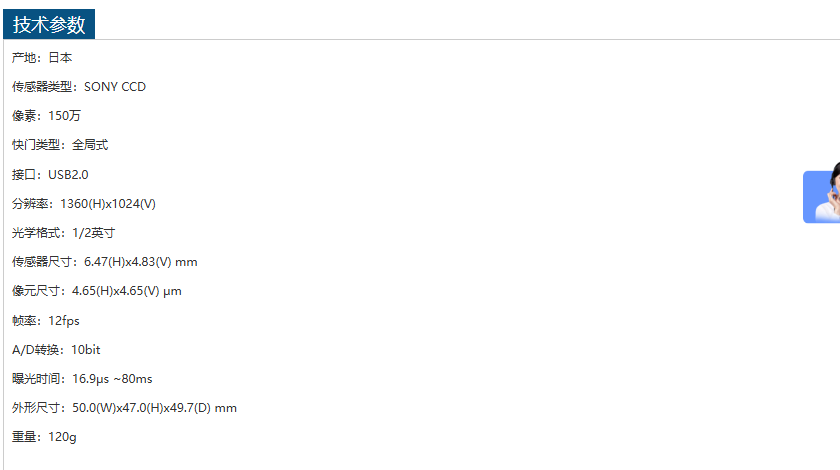Click the 重量：120g specification line
This screenshot has height=470, width=840.
point(44,437)
